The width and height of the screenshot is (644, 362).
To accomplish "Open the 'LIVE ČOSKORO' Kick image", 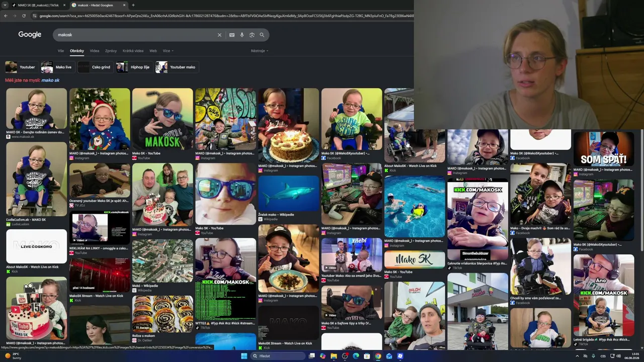I will (36, 246).
